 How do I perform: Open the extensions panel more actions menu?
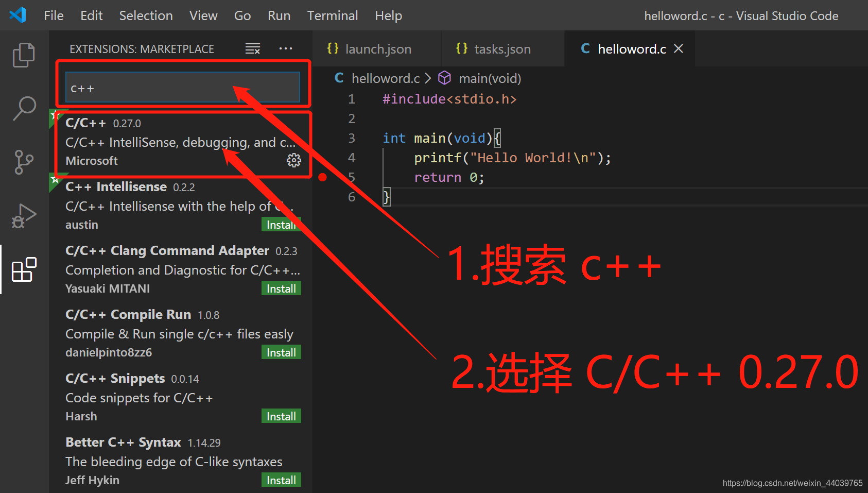286,48
